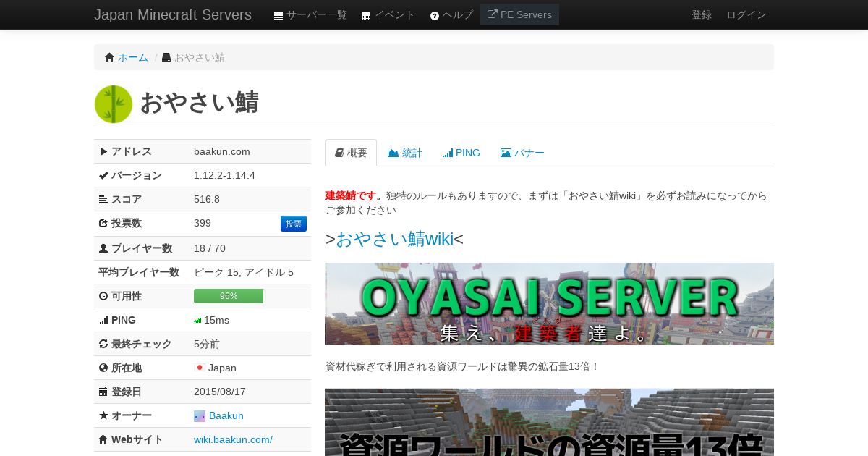The image size is (868, 456).
Task: Click clock icon beside 可用性
Action: 103,296
